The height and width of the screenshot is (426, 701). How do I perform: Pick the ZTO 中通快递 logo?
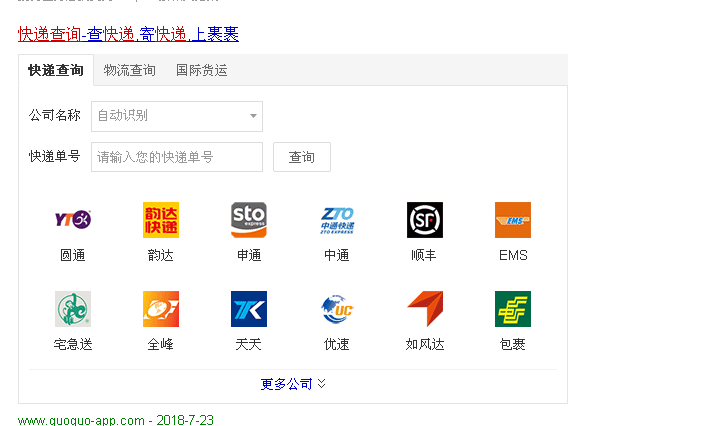(337, 219)
